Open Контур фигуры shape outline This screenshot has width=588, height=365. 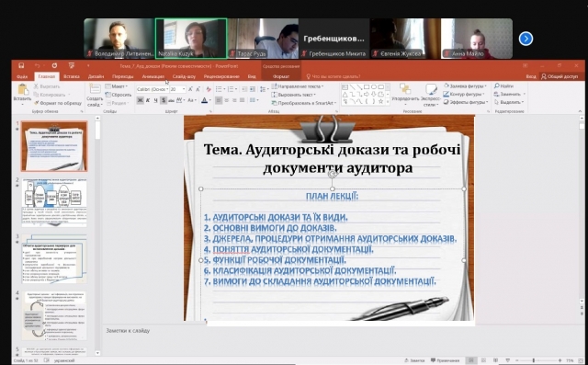tap(464, 94)
